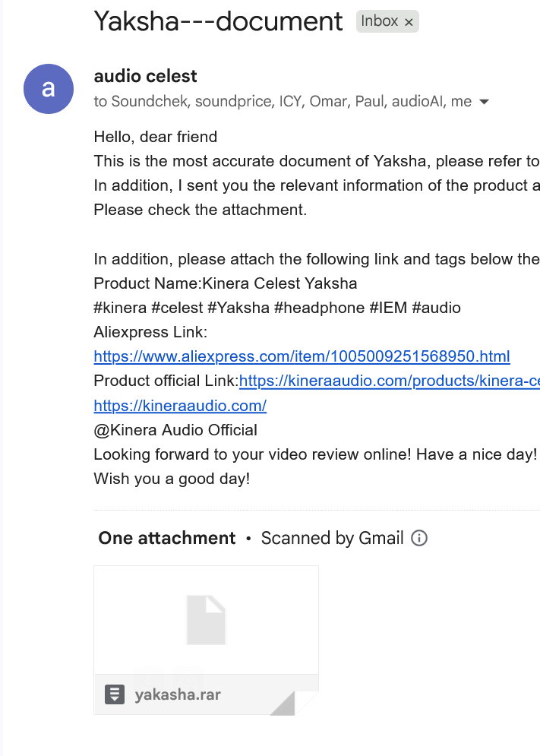Click the @Kinera Audio Official mention text
The height and width of the screenshot is (756, 540).
(x=175, y=430)
